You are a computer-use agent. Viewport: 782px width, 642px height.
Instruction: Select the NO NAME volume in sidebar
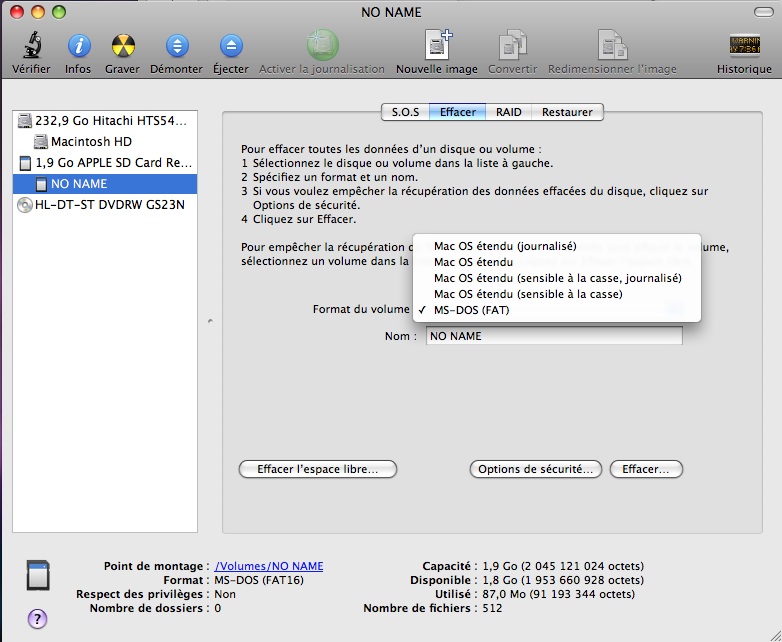click(105, 184)
